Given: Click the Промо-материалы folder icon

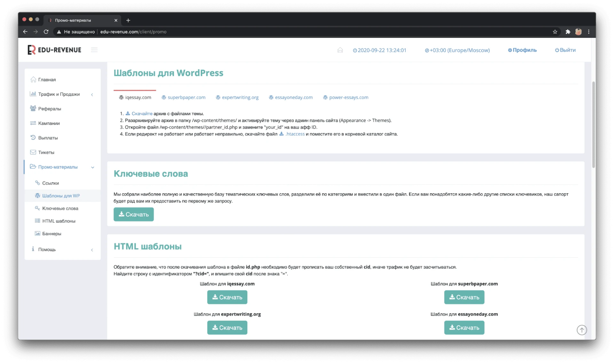Looking at the screenshot, I should point(33,167).
